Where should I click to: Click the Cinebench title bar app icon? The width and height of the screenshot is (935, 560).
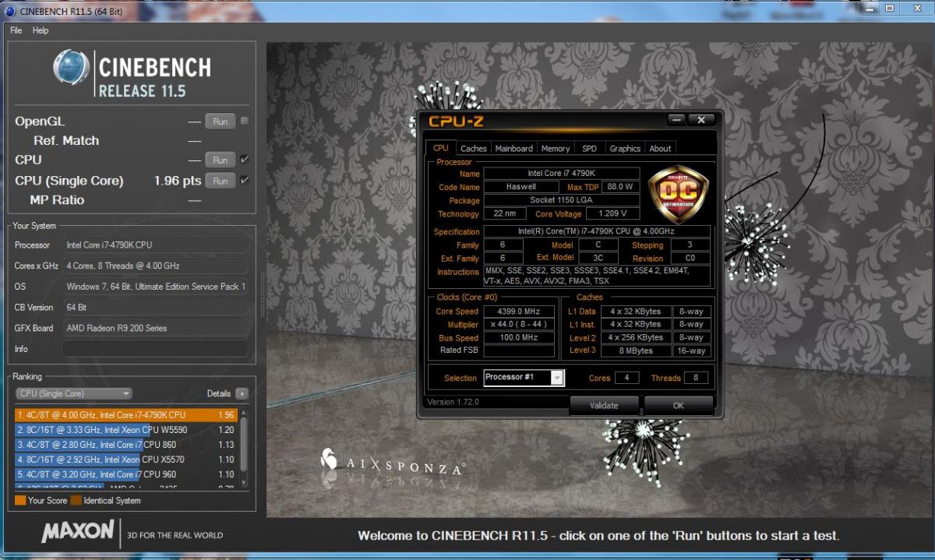click(10, 10)
